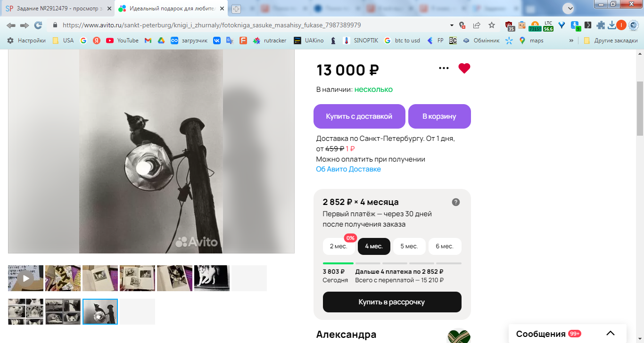Click the share page icon in address bar
The width and height of the screenshot is (644, 343).
pyautogui.click(x=477, y=25)
